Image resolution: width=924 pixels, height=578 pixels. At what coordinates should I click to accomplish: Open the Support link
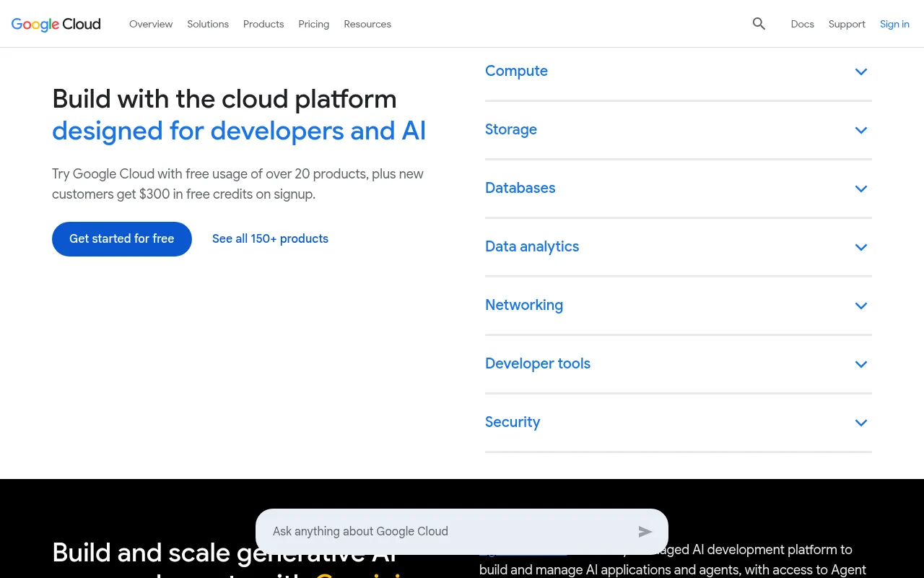(x=847, y=24)
